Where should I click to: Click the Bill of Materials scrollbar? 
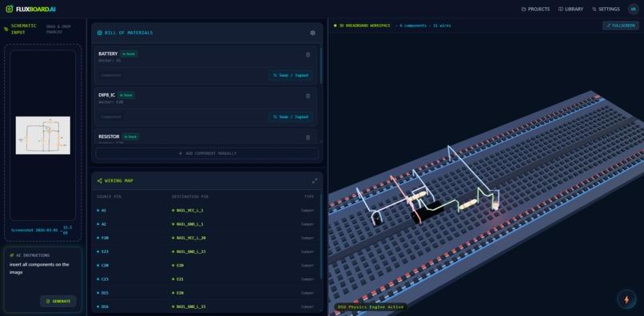point(321,65)
